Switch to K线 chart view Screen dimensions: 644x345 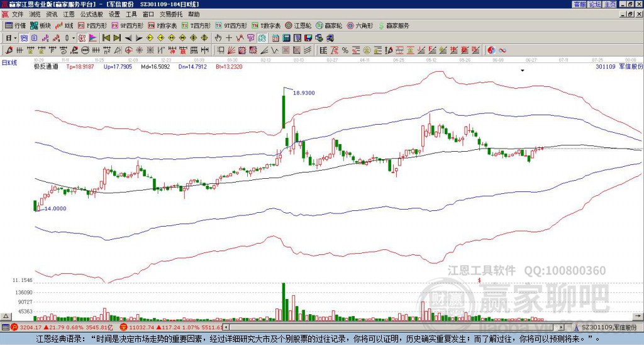coord(64,25)
